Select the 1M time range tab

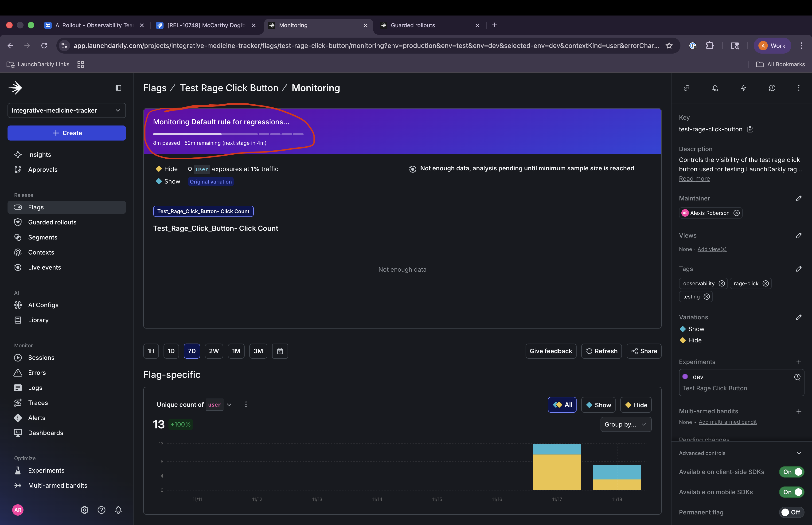pos(236,351)
